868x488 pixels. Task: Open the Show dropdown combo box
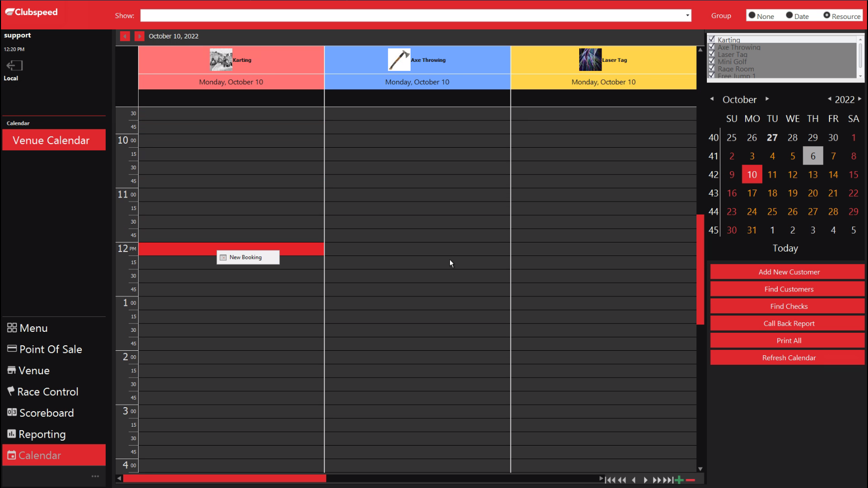(416, 15)
